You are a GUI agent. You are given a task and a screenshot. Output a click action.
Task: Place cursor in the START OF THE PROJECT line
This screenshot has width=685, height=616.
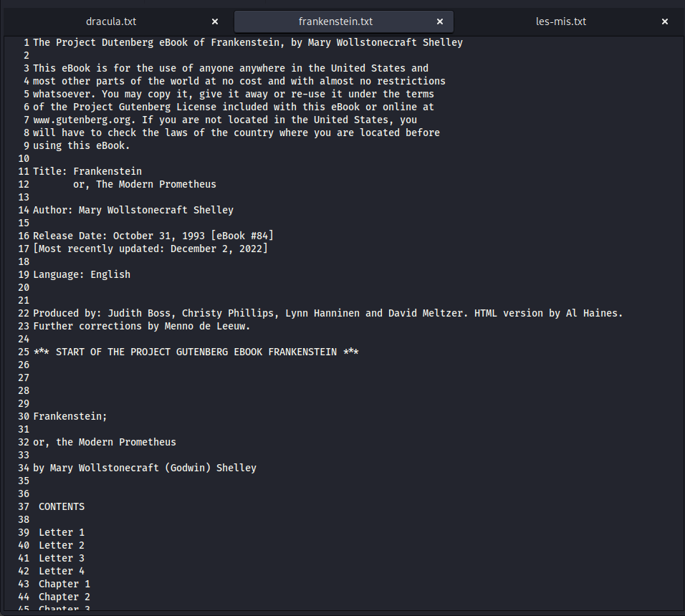(196, 352)
